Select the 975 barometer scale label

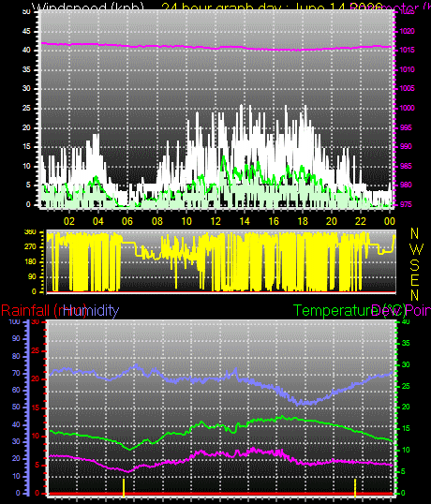[x=407, y=205]
